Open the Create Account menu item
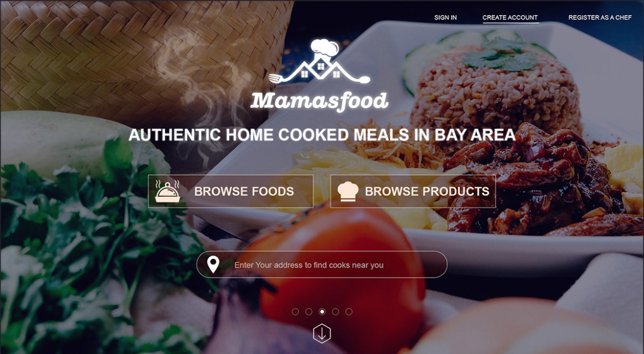 pyautogui.click(x=510, y=18)
